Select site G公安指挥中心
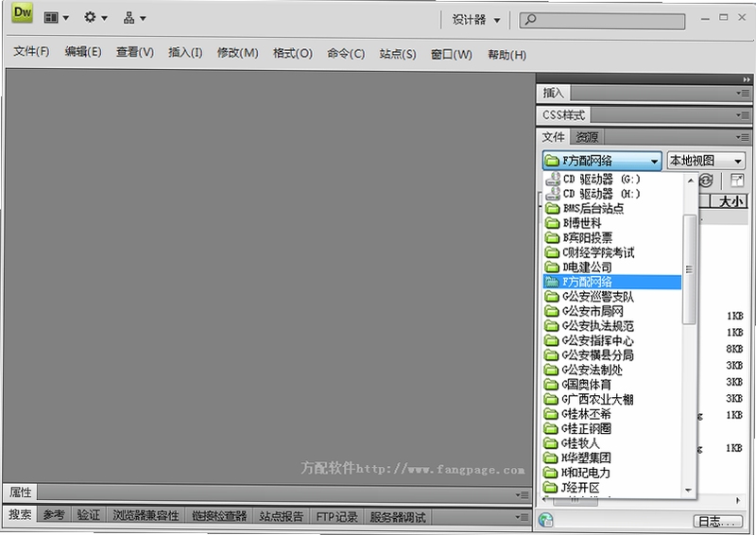 612,340
